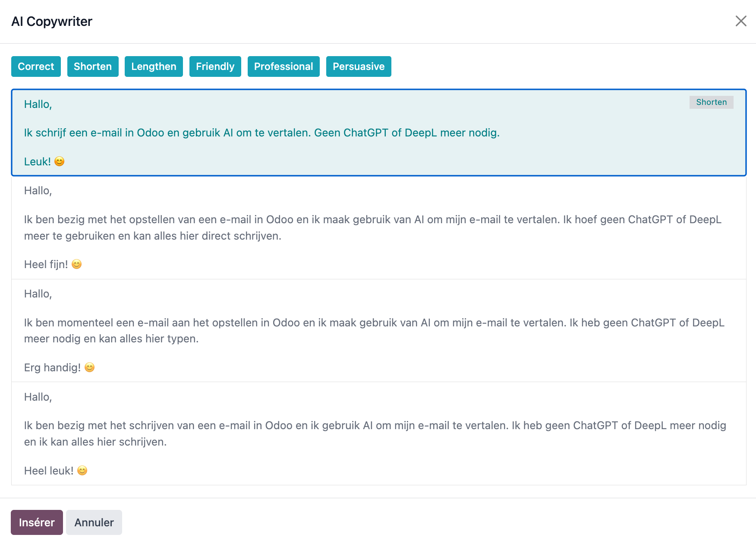Click the text 'meer te gebruiken en kan alles hier direct schrijven.'
The height and width of the screenshot is (544, 756).
click(153, 236)
